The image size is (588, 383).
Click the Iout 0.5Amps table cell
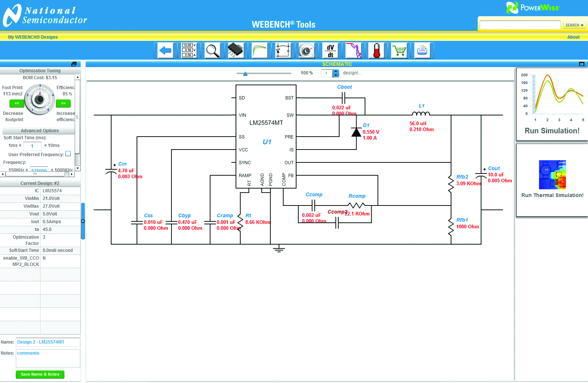(x=60, y=222)
